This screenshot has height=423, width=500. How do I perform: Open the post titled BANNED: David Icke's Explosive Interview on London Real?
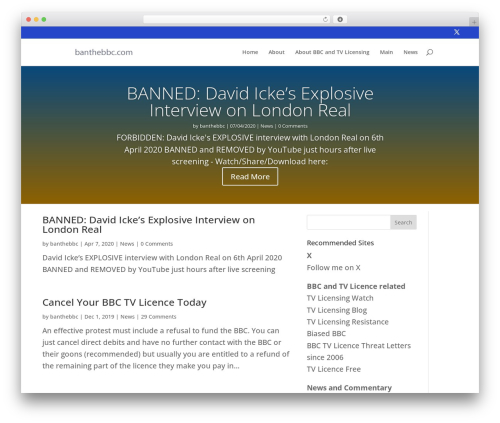[x=149, y=225]
